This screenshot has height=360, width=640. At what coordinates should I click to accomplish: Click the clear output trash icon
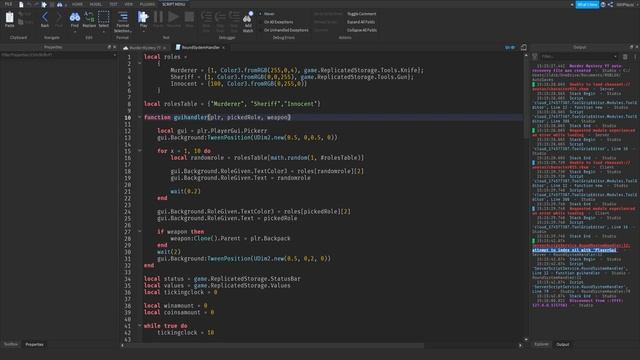point(625,57)
